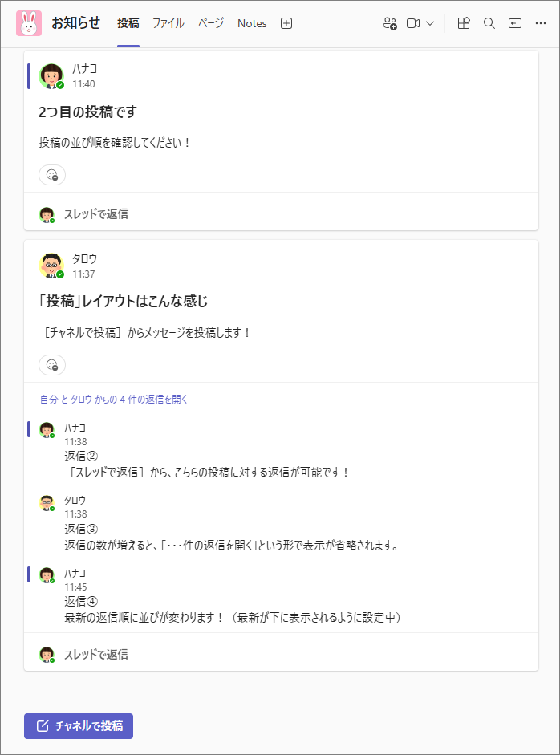The image size is (560, 755).
Task: Click スレッドで返信 under ハナコ's 11:40 post
Action: [x=95, y=214]
